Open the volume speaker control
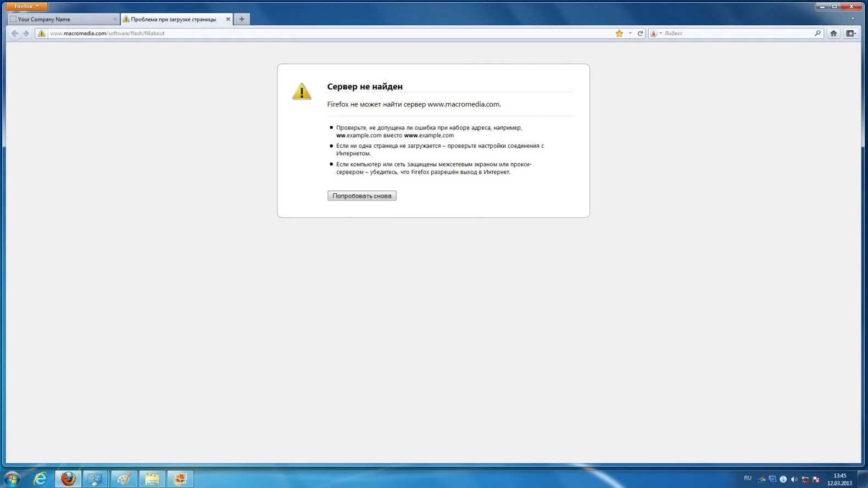868x488 pixels. click(x=794, y=479)
